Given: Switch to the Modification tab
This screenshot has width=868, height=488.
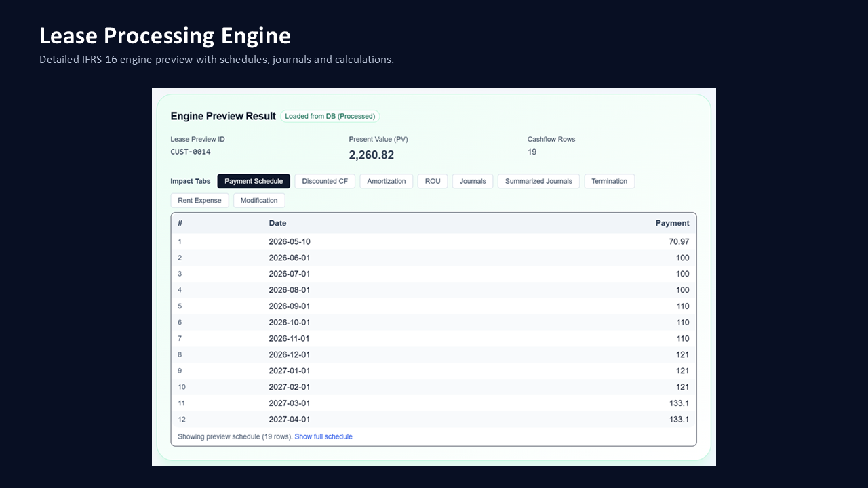Looking at the screenshot, I should point(259,200).
